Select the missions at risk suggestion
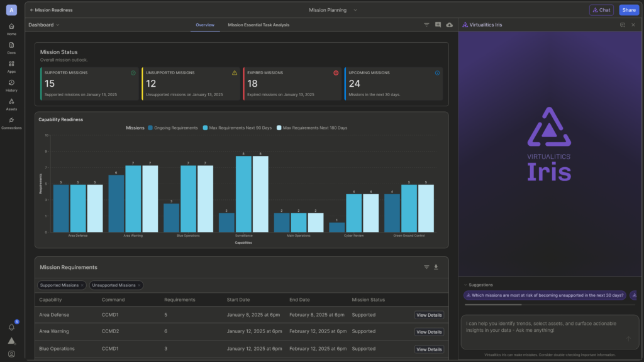Screen dimensions: 644x362 [545, 295]
